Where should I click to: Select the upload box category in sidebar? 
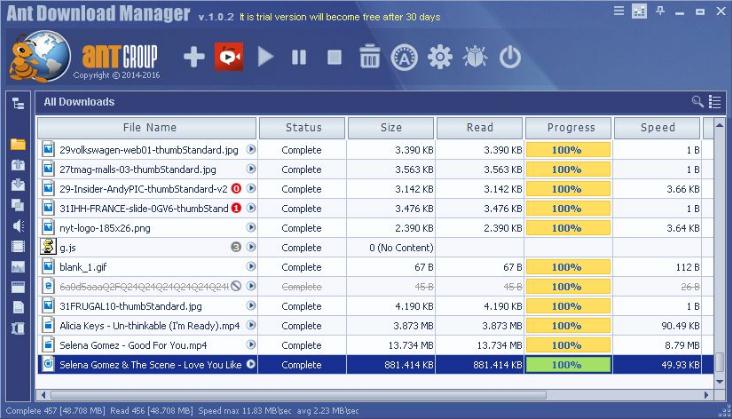click(x=18, y=165)
